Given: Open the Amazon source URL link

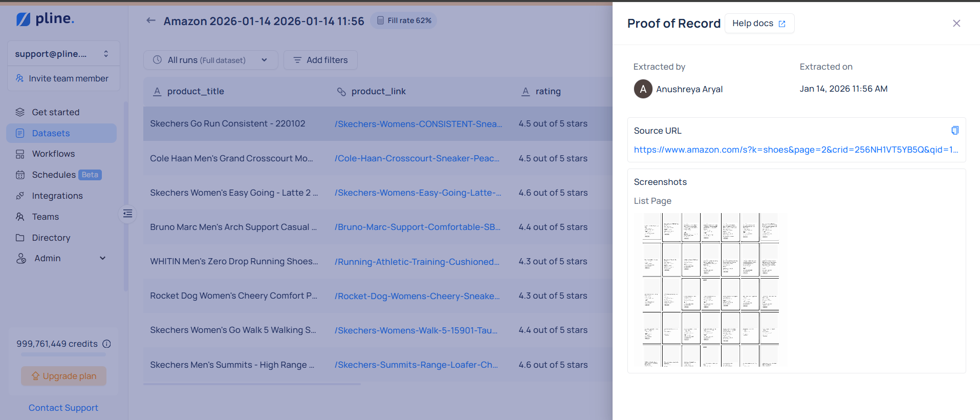Looking at the screenshot, I should (x=795, y=150).
